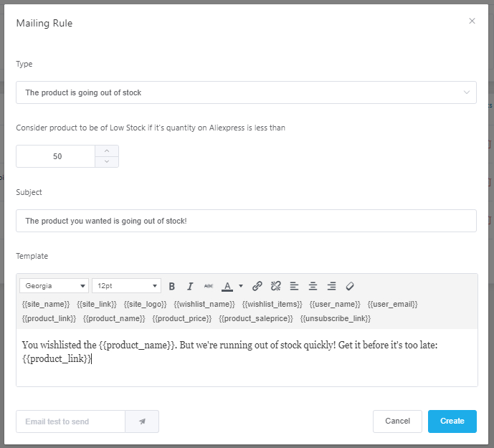Align template text to the right

click(x=331, y=286)
